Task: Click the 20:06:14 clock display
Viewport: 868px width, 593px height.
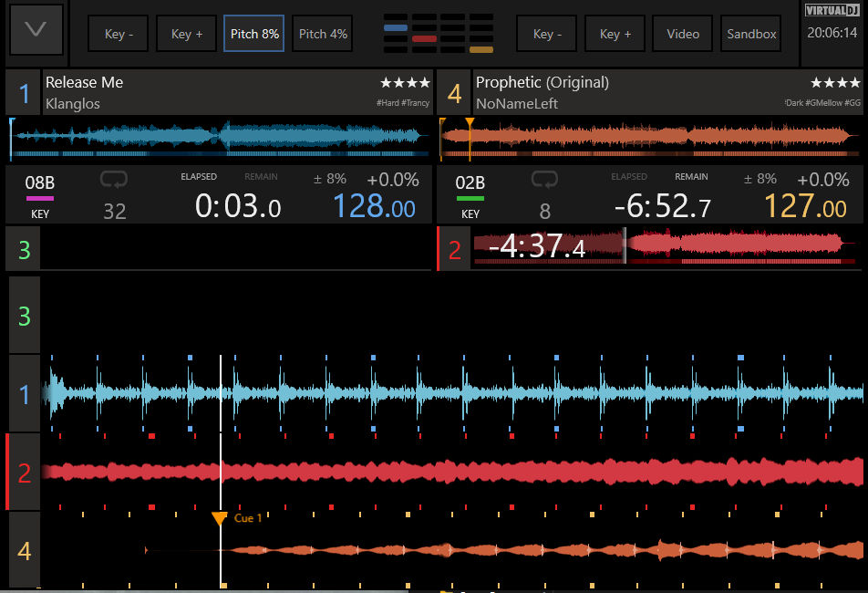Action: (x=832, y=33)
